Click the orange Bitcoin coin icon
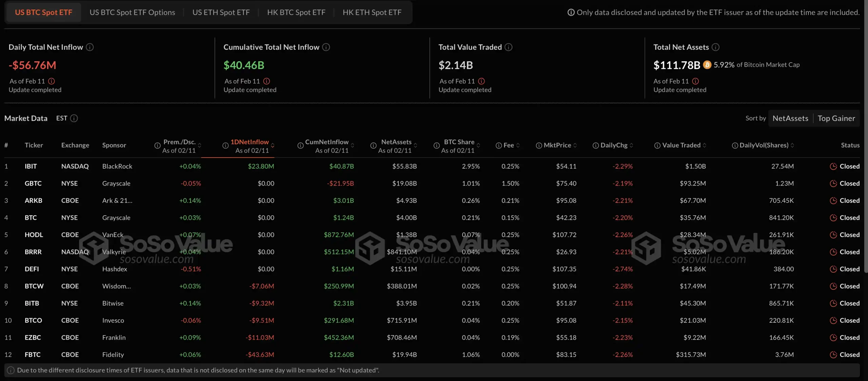The image size is (868, 381). pos(707,65)
